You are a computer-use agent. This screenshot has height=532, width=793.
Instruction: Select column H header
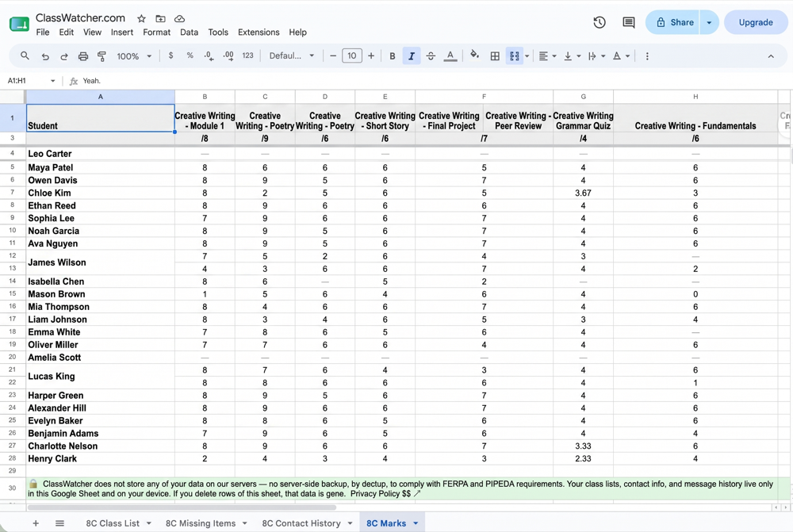click(695, 97)
